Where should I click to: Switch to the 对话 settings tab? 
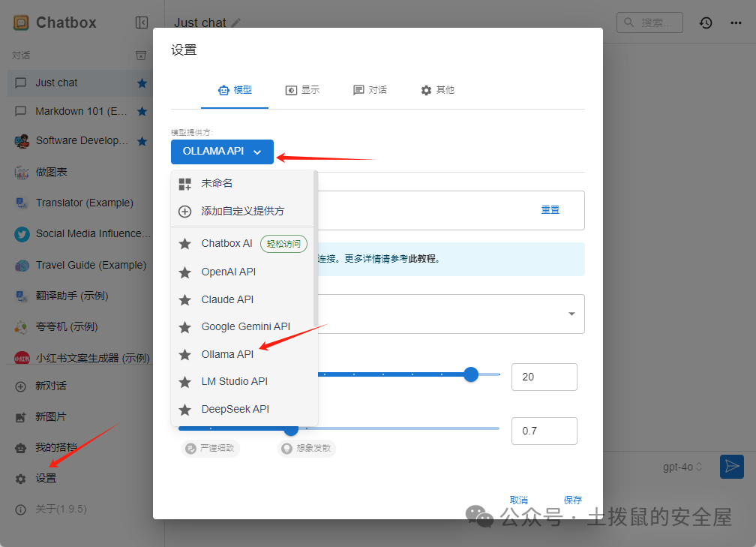tap(370, 90)
